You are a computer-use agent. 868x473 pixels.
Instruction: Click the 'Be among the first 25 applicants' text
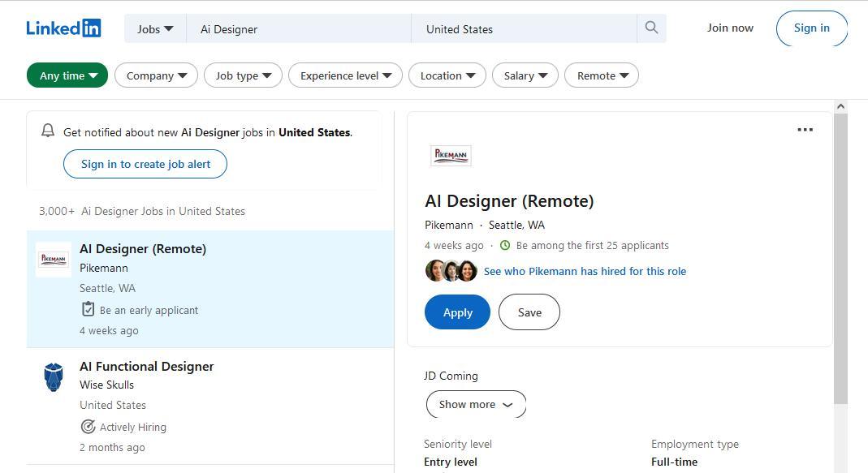click(592, 245)
